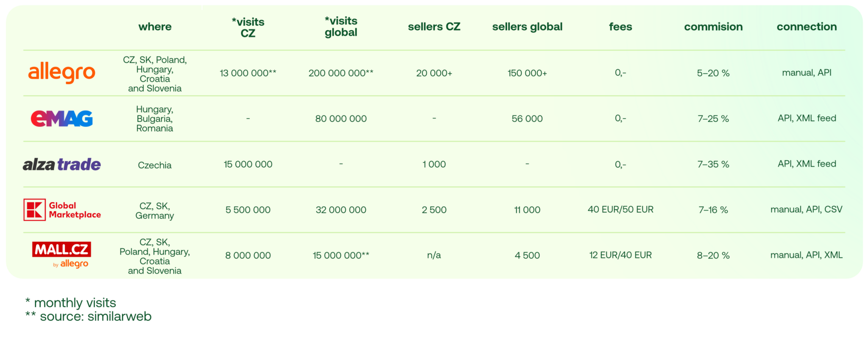Click the alza trade logo
The image size is (868, 339).
[x=62, y=164]
